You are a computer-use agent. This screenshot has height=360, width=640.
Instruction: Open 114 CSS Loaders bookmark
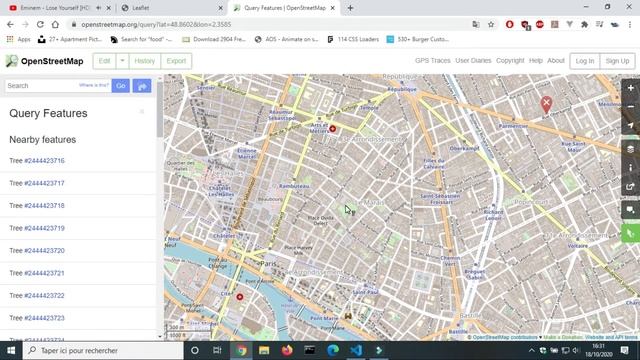coord(353,39)
